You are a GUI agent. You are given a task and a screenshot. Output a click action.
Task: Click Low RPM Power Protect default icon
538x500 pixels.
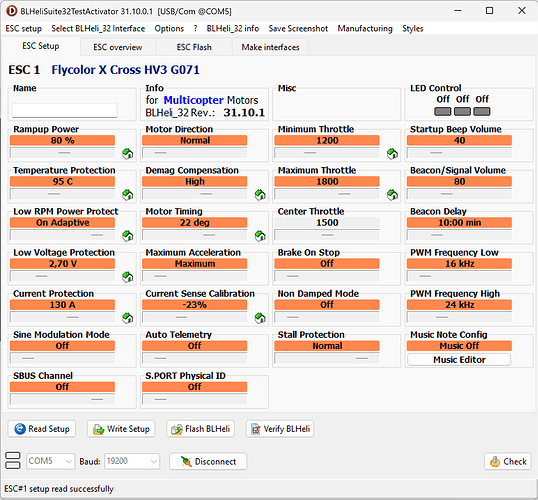[128, 236]
